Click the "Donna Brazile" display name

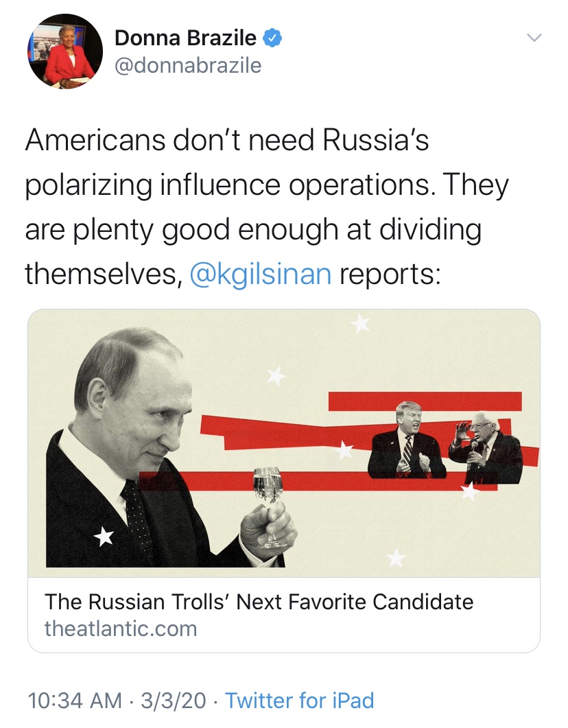(185, 38)
